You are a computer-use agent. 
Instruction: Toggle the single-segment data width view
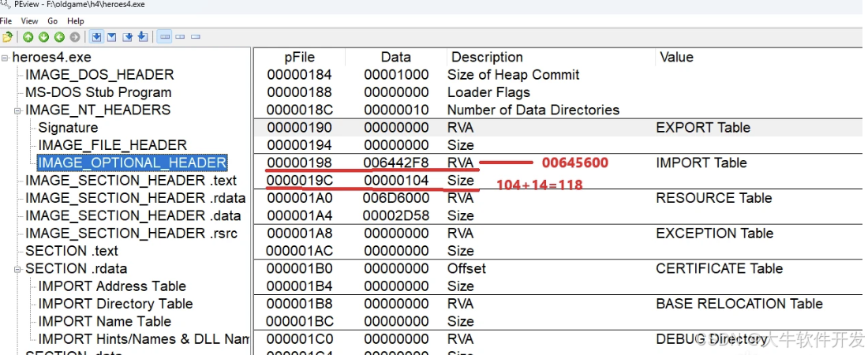(x=196, y=37)
